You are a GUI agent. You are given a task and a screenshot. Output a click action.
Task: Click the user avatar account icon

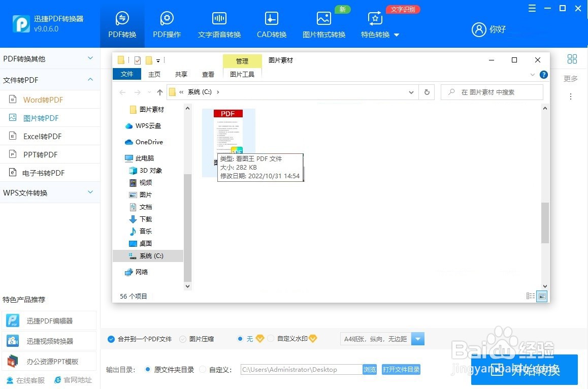tap(479, 29)
